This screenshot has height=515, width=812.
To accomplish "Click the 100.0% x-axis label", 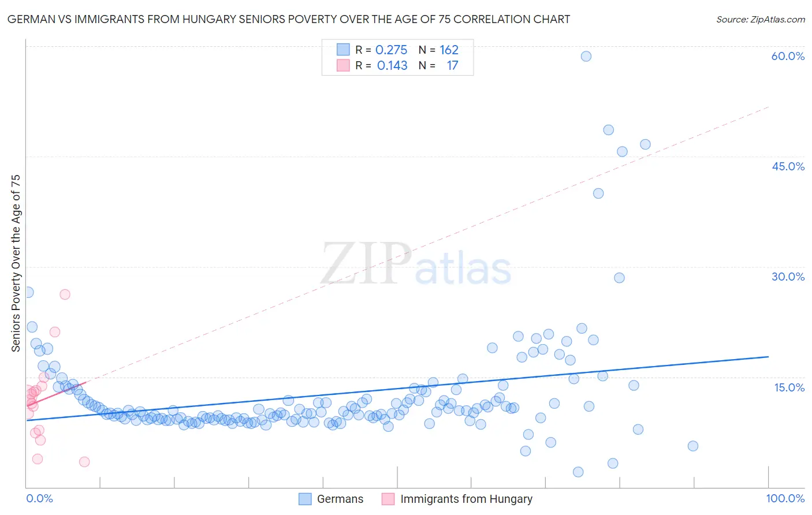I will click(x=785, y=498).
